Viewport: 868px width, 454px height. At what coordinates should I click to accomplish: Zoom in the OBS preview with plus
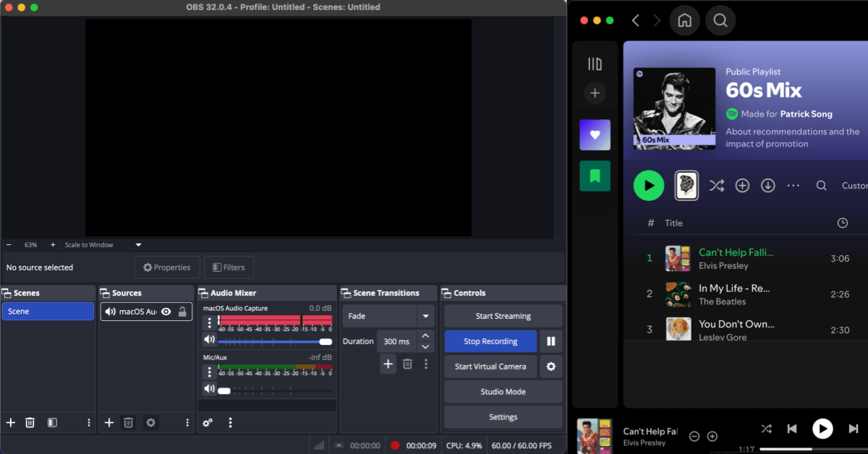(53, 245)
